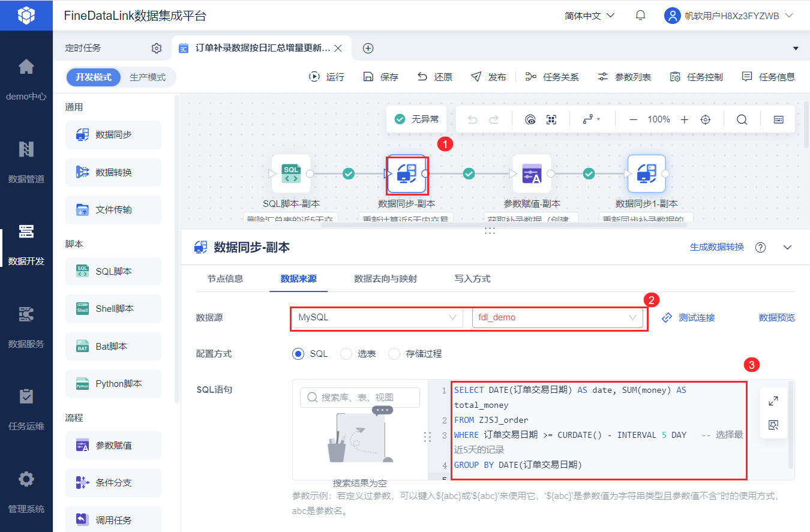
Task: Click the locate-center target icon
Action: point(706,119)
